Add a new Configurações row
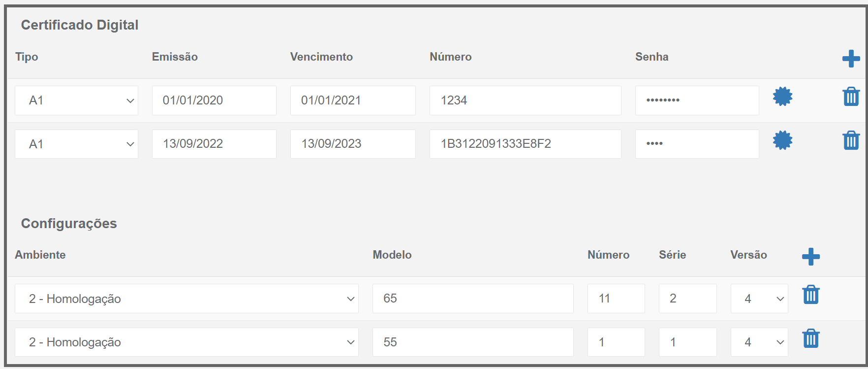 pos(811,257)
